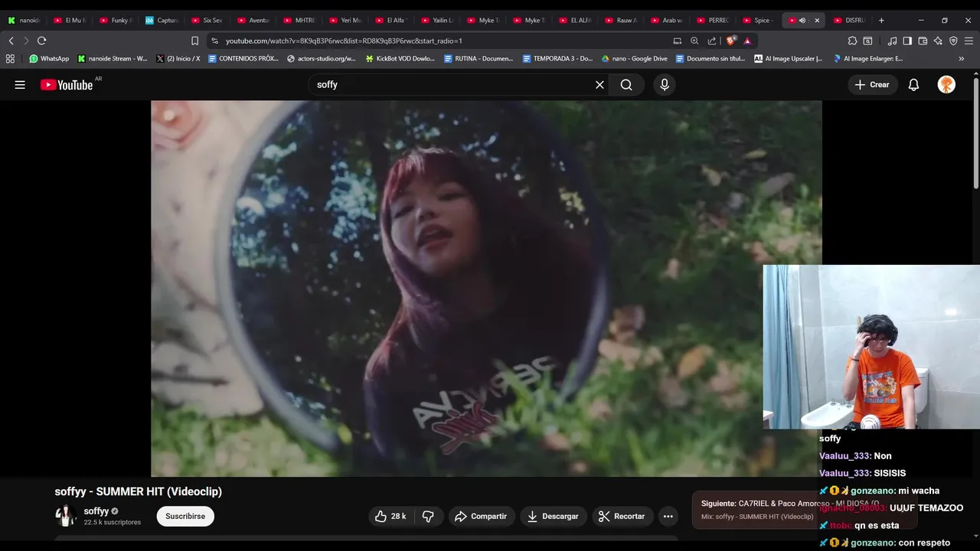
Task: Reload the page with the refresh icon
Action: coord(41,41)
